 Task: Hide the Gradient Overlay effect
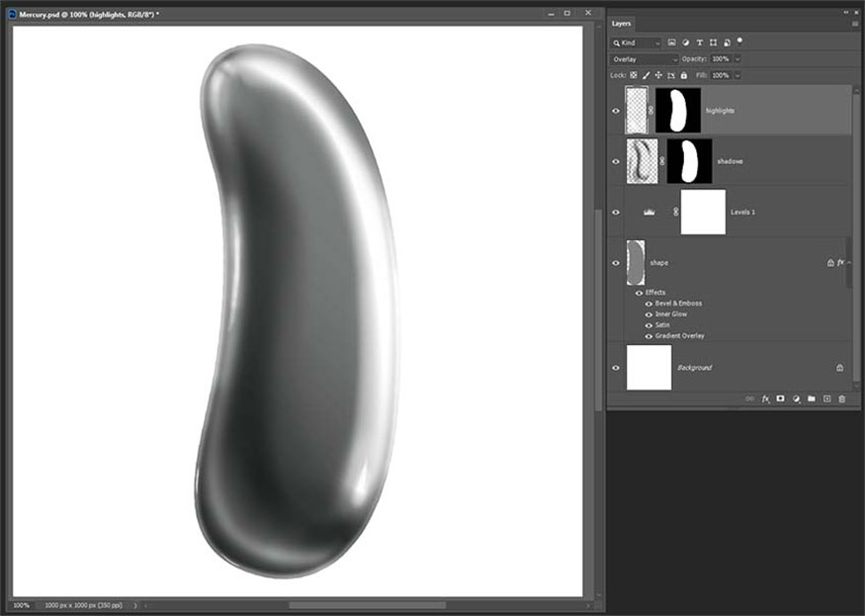[649, 336]
